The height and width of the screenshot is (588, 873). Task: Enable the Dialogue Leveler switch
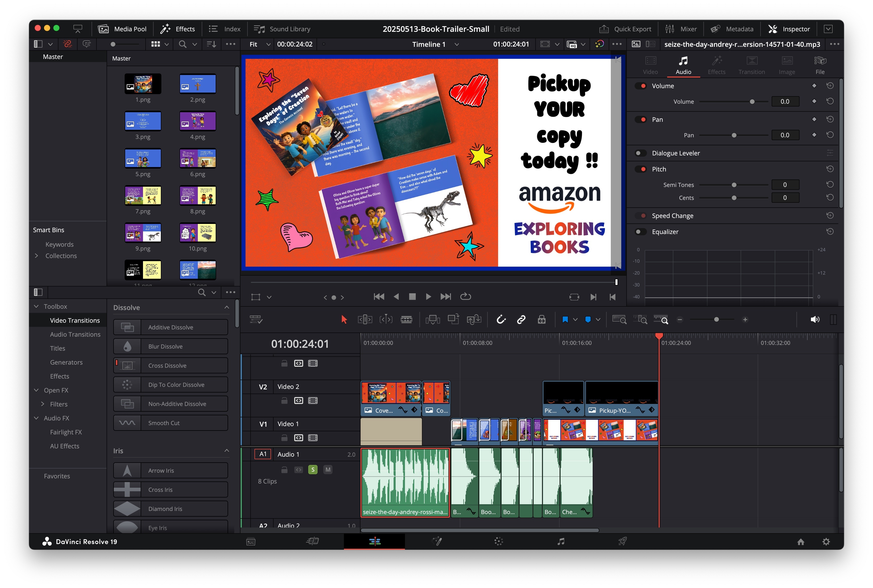click(641, 153)
